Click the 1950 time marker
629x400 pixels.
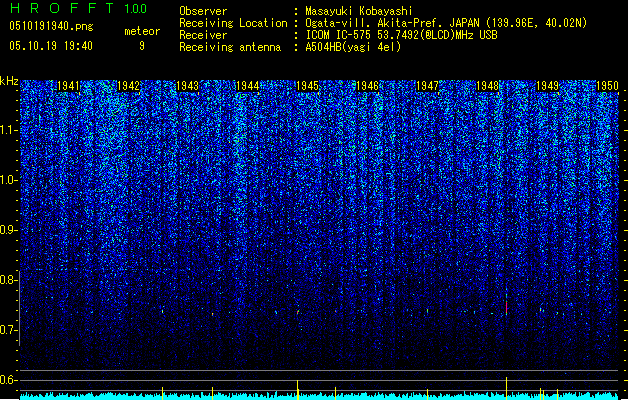607,86
